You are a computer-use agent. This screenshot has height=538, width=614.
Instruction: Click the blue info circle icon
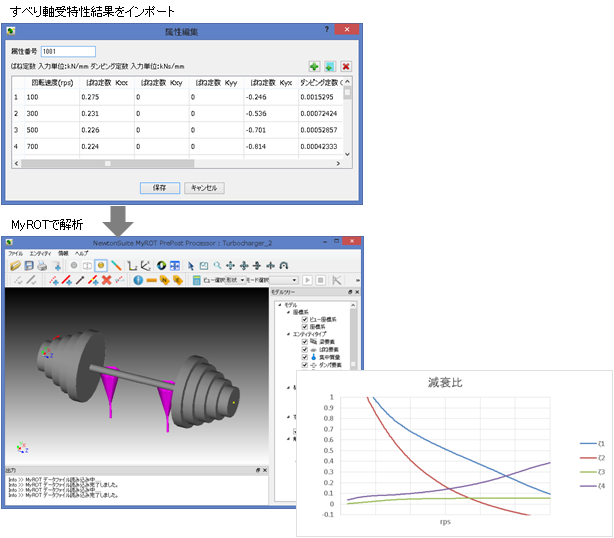pyautogui.click(x=138, y=280)
